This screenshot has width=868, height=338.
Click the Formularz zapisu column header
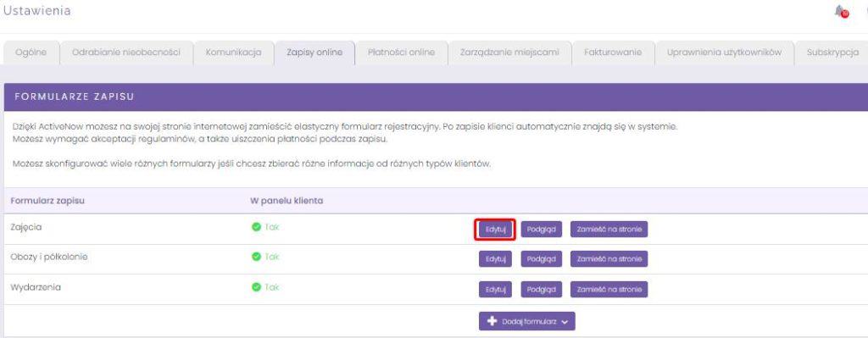(47, 201)
